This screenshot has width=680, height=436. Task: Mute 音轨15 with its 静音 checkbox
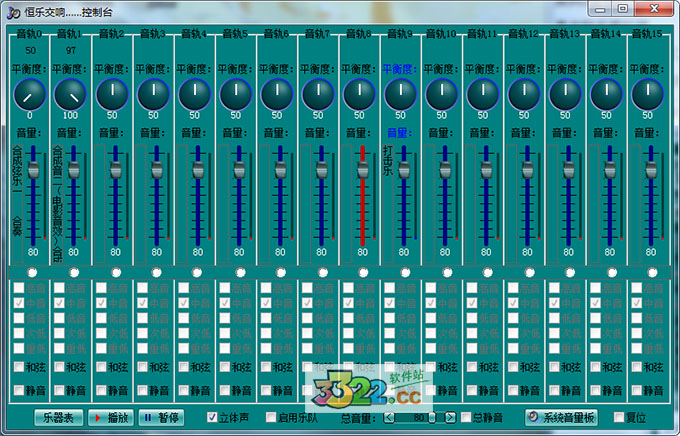[x=637, y=390]
